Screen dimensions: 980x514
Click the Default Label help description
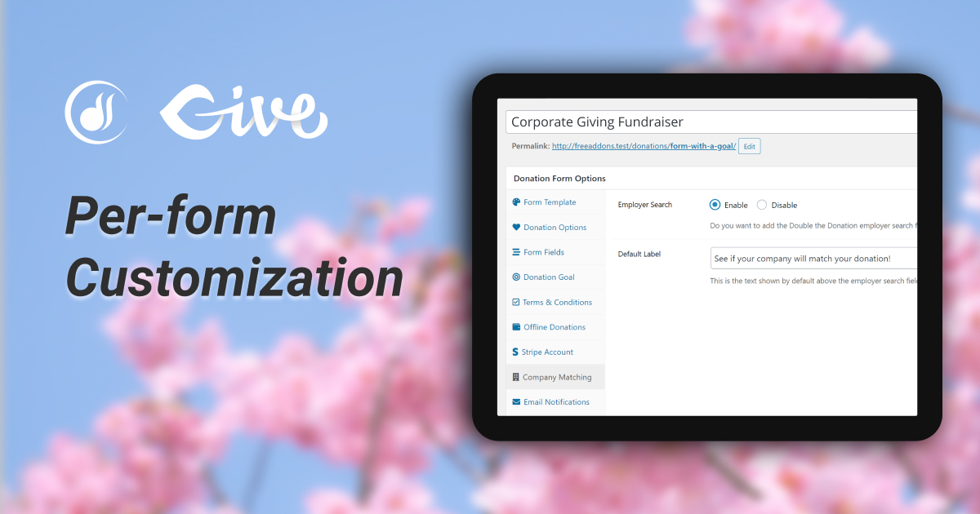click(x=813, y=281)
